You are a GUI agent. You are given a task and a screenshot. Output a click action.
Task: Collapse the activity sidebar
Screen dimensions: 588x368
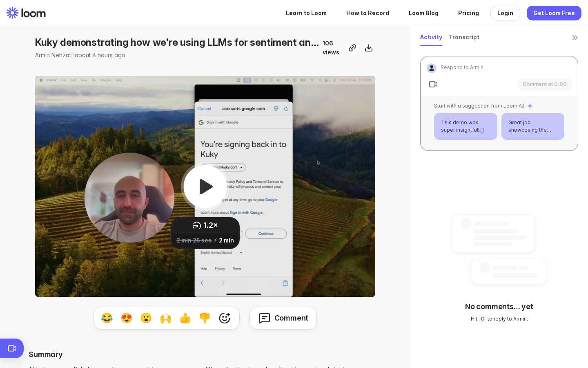pos(575,38)
